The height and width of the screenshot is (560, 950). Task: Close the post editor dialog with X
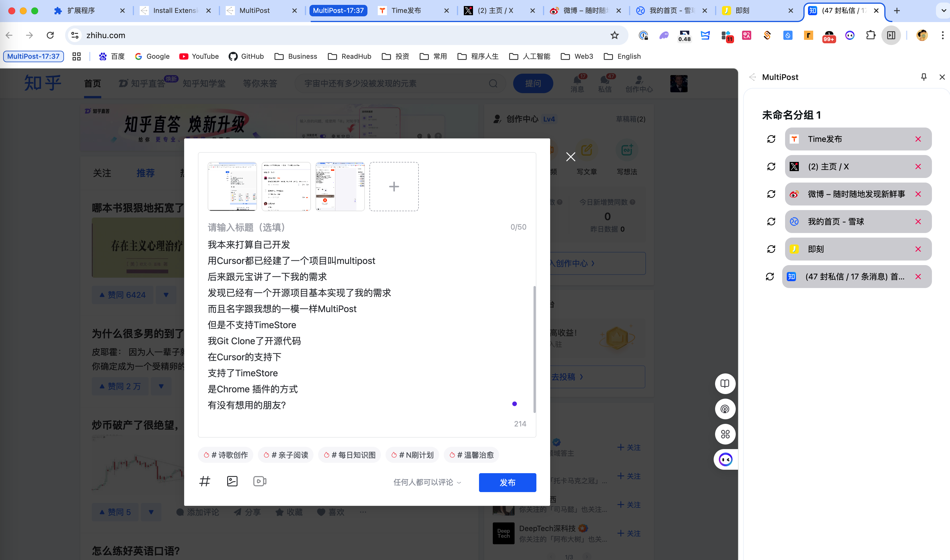pyautogui.click(x=571, y=156)
